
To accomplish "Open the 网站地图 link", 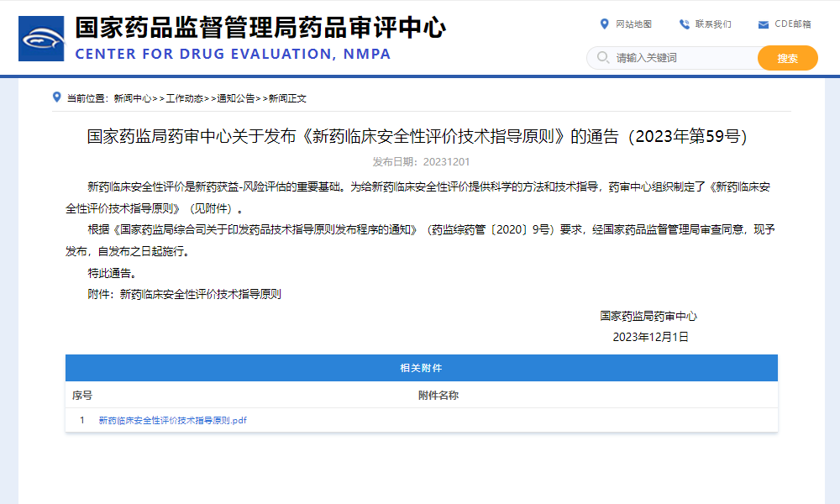I will 633,24.
